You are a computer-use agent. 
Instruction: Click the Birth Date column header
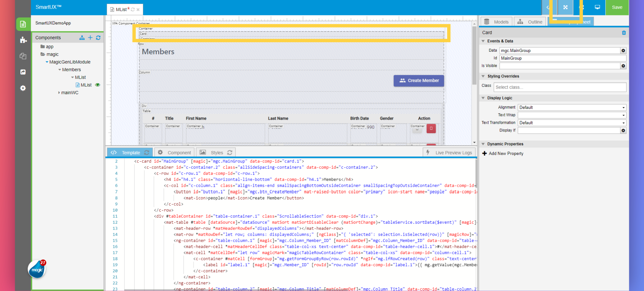pos(360,119)
